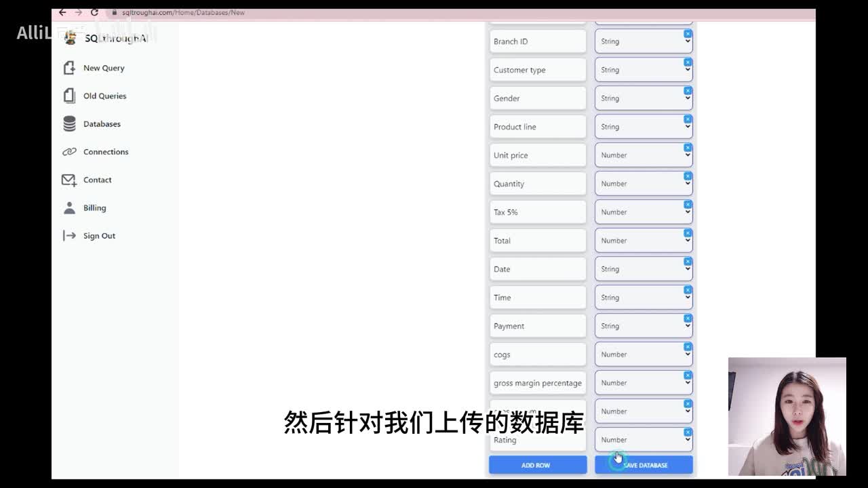Click the Old Queries document icon

[69, 96]
